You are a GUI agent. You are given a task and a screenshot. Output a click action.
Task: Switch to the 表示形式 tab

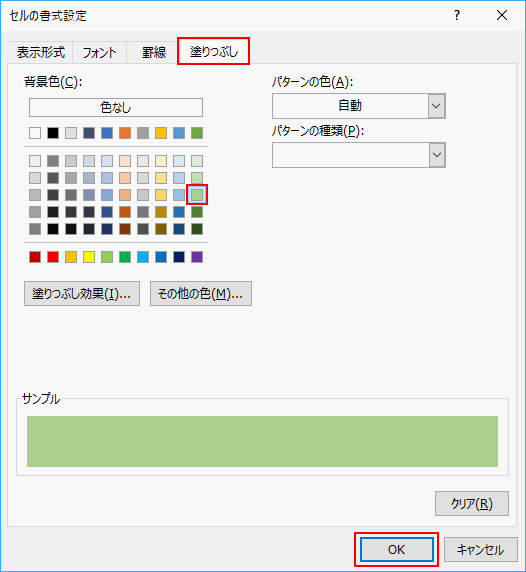[x=40, y=53]
